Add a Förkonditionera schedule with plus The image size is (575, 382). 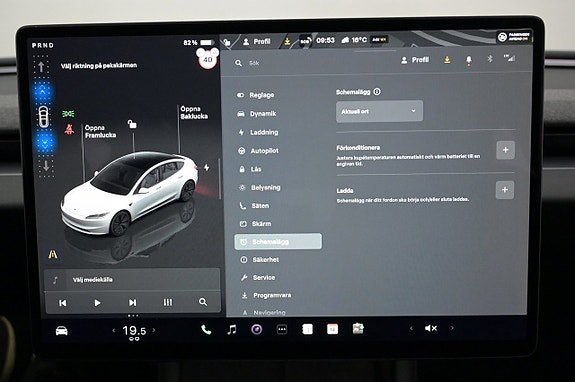point(506,150)
